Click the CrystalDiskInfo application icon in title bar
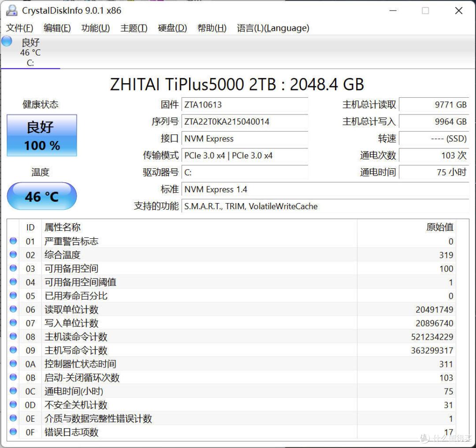Image resolution: width=476 pixels, height=448 pixels. pyautogui.click(x=11, y=10)
